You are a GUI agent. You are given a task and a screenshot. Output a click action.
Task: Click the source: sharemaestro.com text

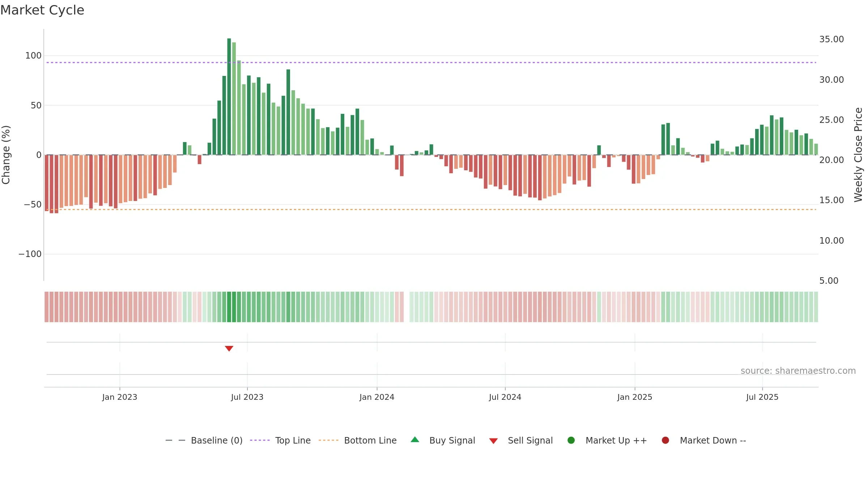[x=798, y=371]
